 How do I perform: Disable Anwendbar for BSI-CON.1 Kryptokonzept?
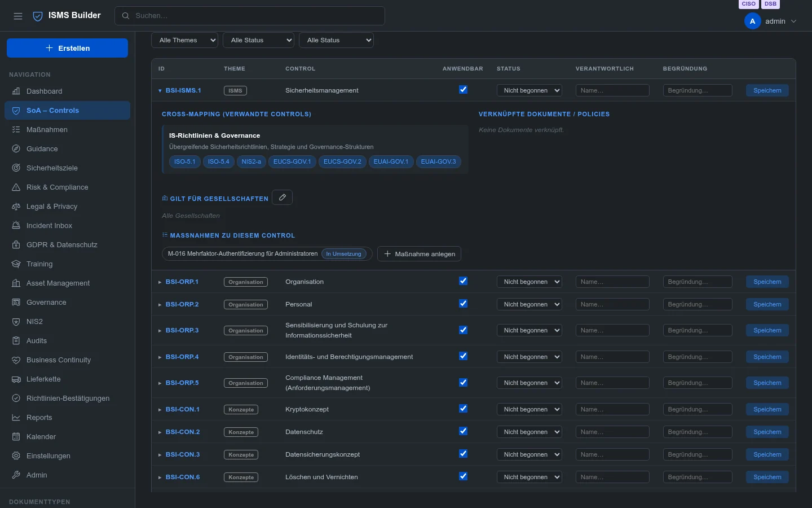tap(463, 409)
